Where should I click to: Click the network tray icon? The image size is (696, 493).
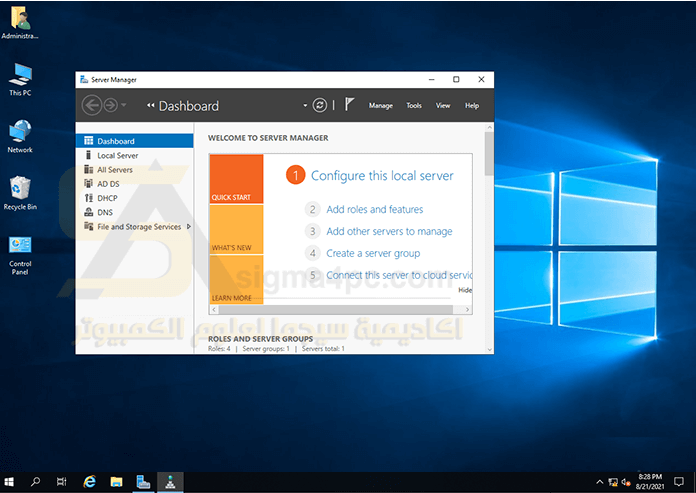pos(613,482)
